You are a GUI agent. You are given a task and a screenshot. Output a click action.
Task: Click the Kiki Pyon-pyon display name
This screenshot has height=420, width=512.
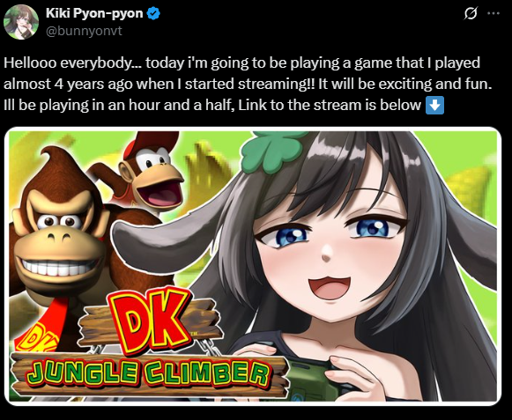94,13
